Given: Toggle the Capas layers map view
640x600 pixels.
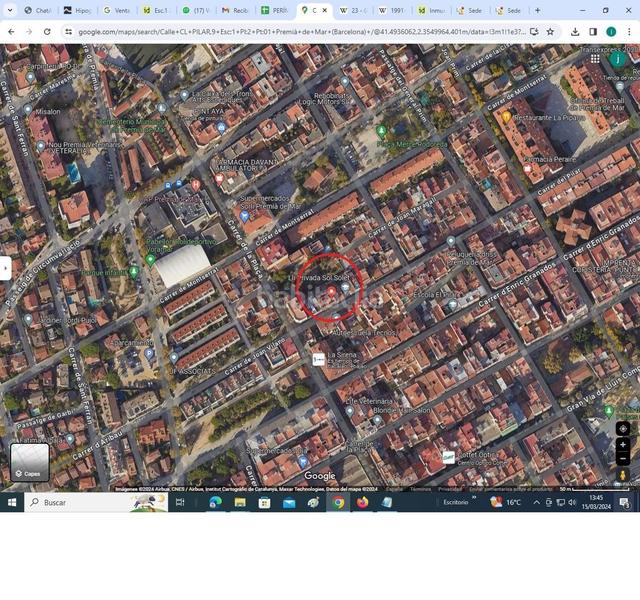Looking at the screenshot, I should 30,462.
